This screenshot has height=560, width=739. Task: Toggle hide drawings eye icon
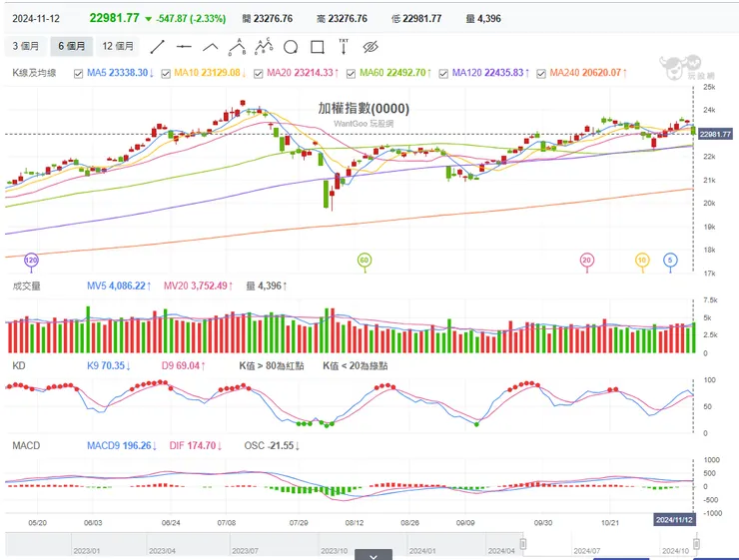point(370,46)
